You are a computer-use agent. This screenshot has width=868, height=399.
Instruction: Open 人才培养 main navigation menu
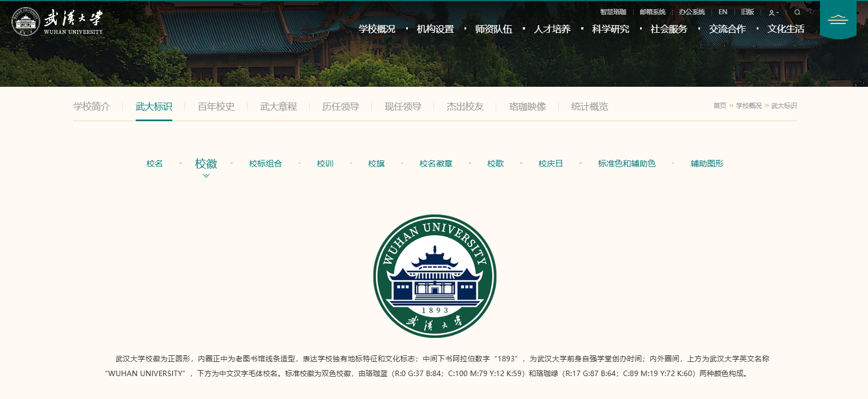coord(552,29)
